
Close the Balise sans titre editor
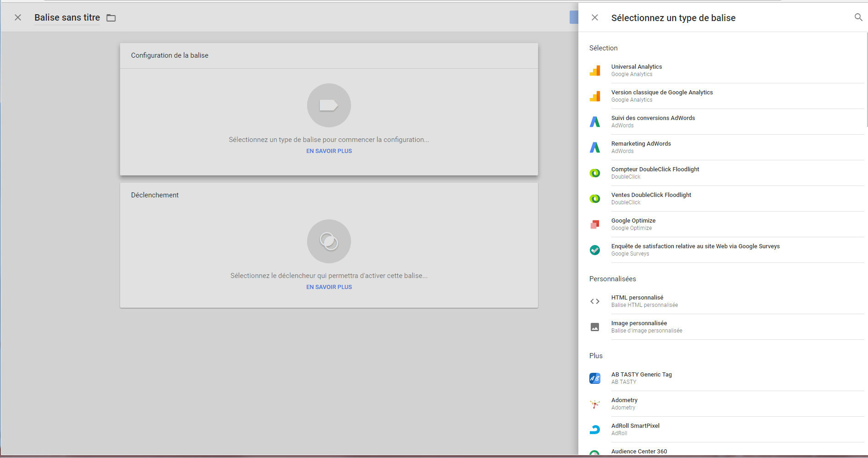[18, 17]
